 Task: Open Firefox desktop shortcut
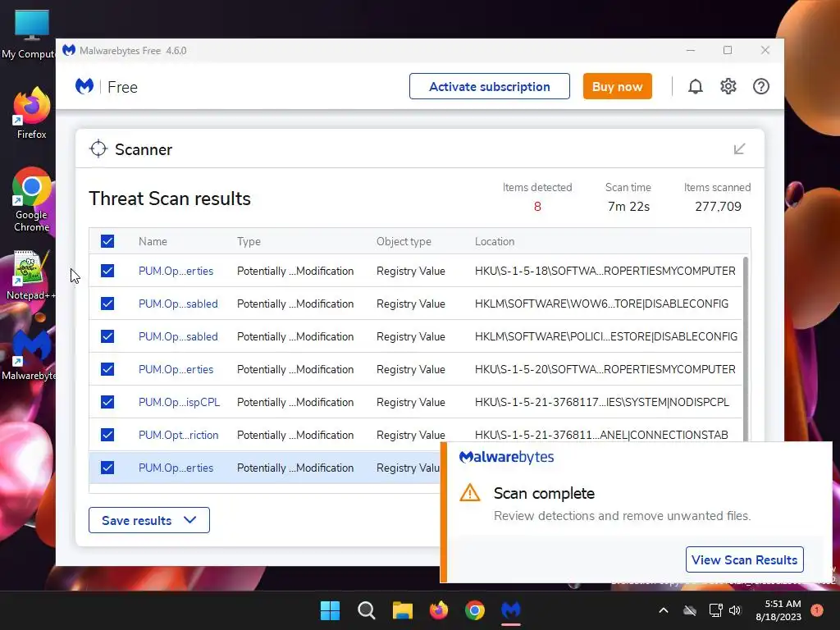click(31, 113)
